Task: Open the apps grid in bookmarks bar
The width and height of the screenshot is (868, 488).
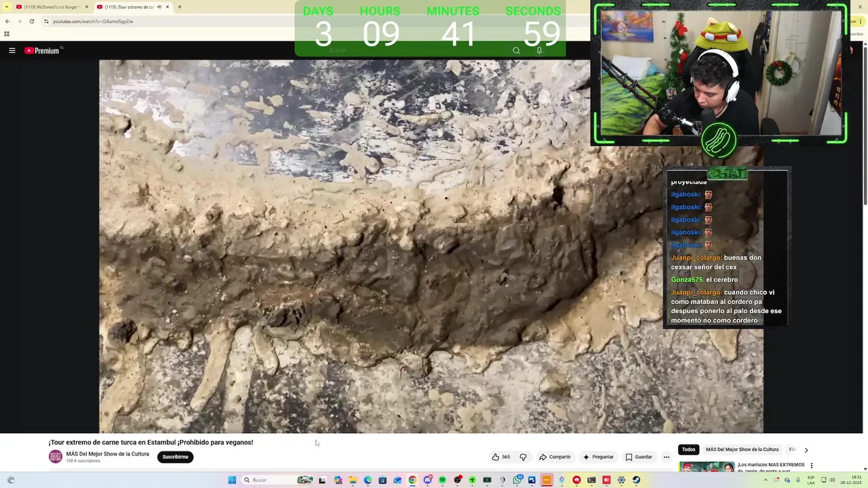Action: coord(7,34)
